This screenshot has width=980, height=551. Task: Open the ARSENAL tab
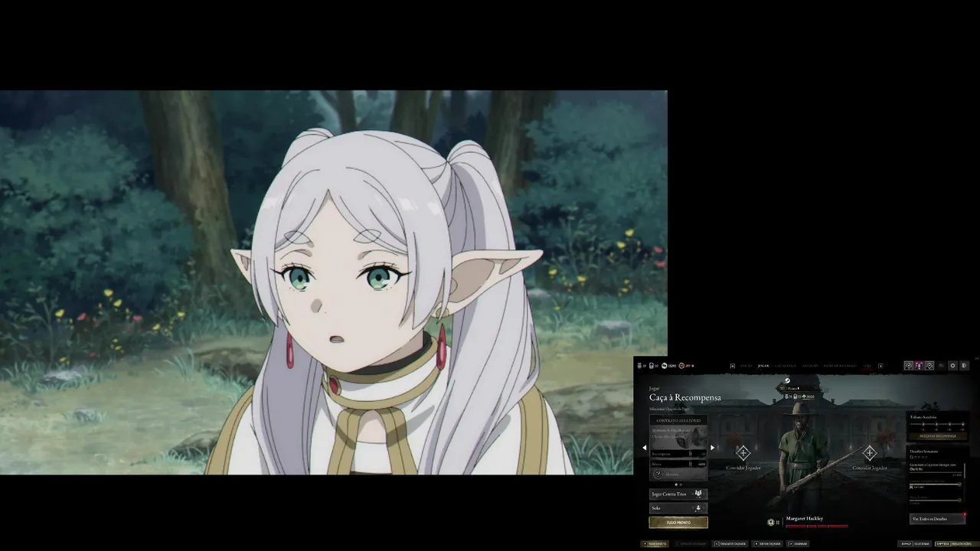coord(810,366)
